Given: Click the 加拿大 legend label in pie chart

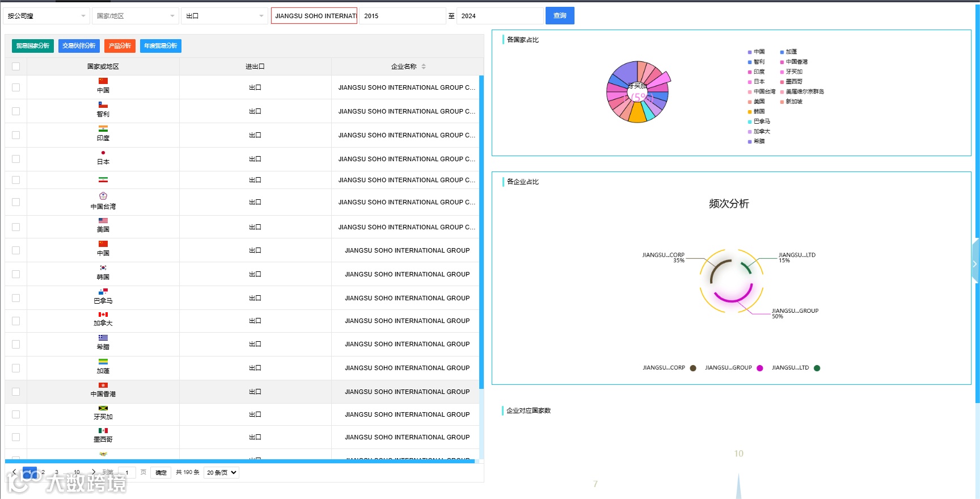Looking at the screenshot, I should [x=762, y=132].
